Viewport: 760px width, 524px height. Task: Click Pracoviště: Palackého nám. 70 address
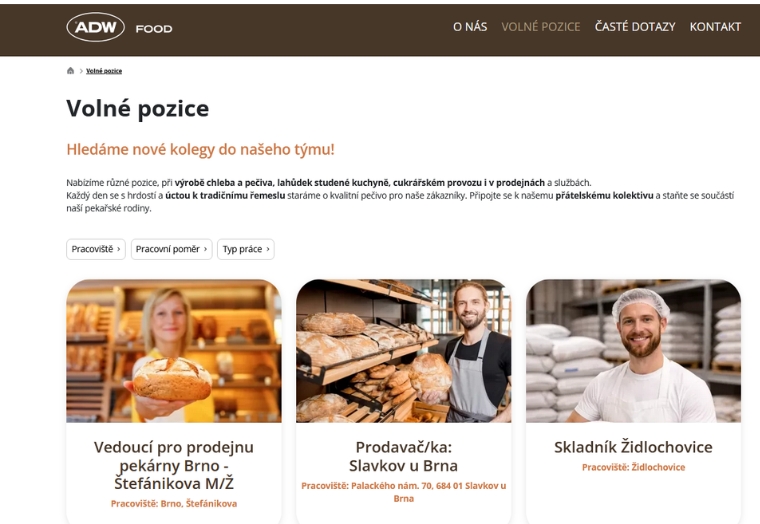(403, 492)
